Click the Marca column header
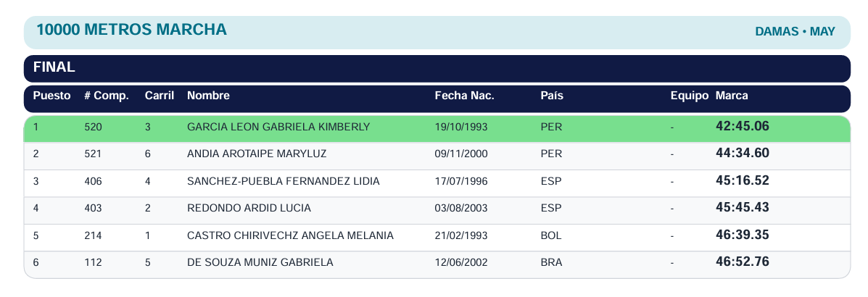This screenshot has height=297, width=868. (732, 96)
